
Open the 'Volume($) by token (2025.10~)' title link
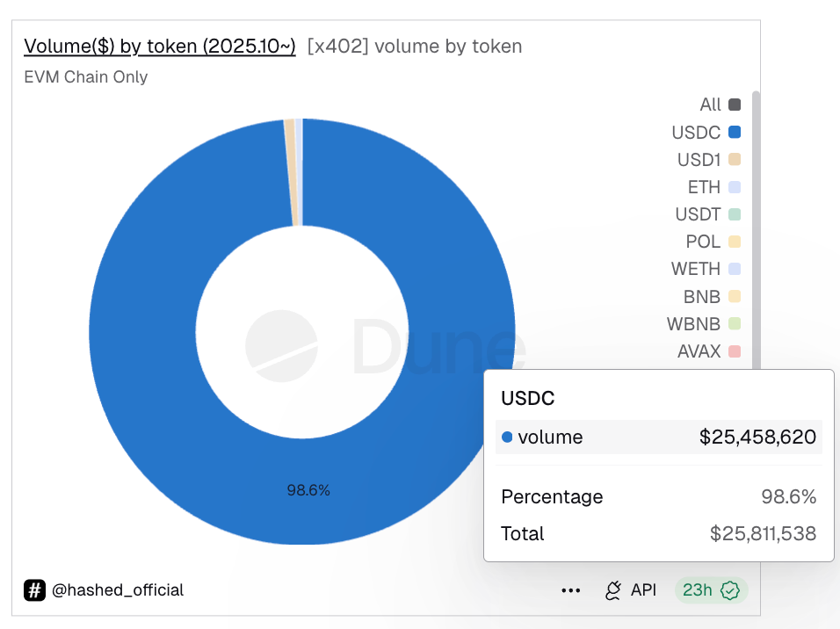pos(159,46)
